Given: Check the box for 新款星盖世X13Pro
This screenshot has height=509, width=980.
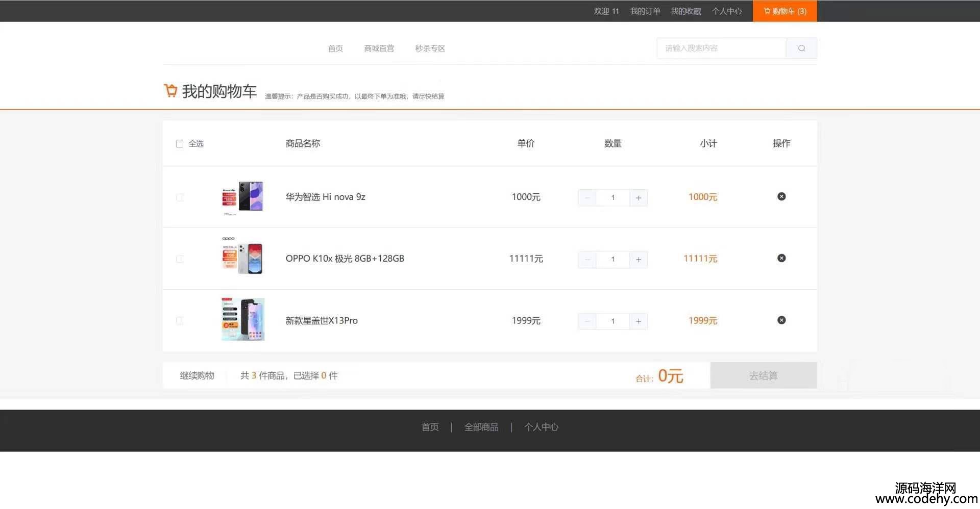Looking at the screenshot, I should (180, 321).
